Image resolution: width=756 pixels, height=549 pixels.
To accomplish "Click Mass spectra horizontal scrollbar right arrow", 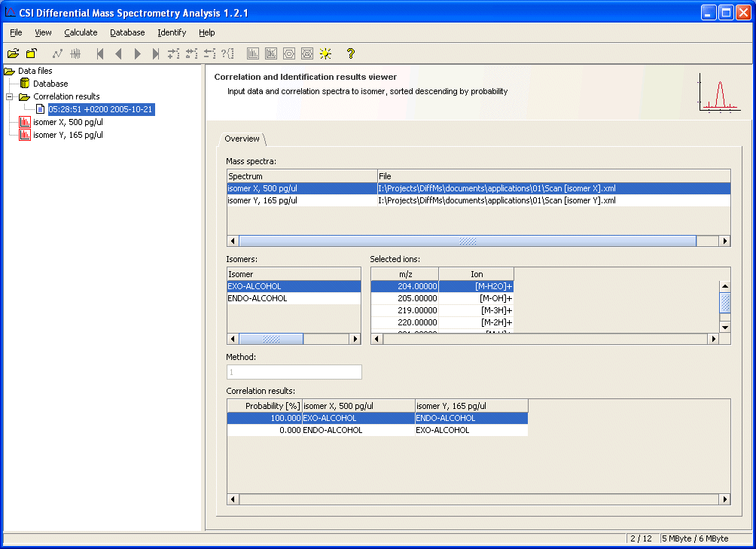I will 724,241.
